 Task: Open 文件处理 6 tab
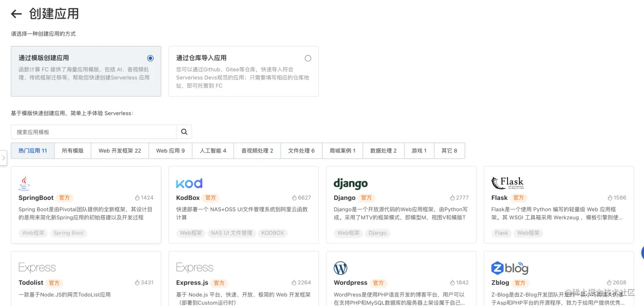click(301, 150)
